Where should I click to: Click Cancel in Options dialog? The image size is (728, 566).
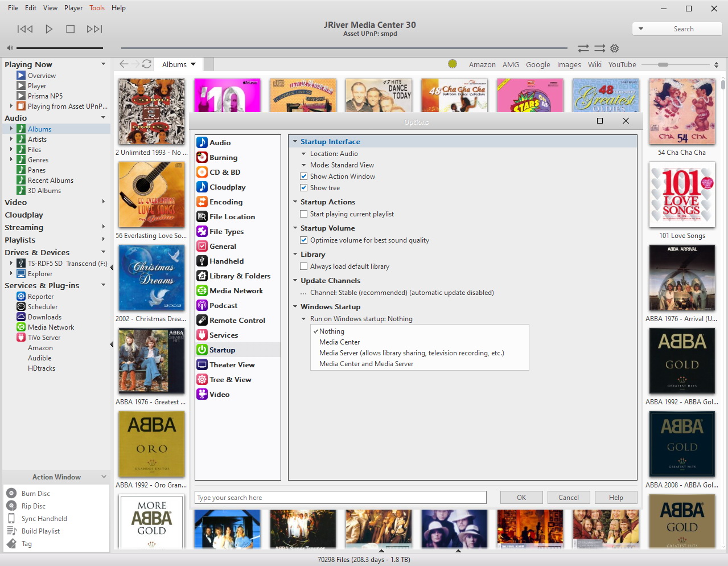point(569,498)
